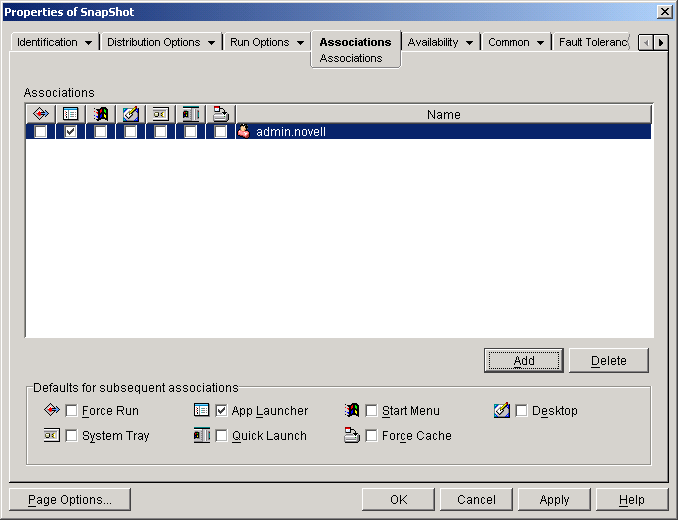This screenshot has height=520, width=678.
Task: Toggle System Tray for admin.novell row
Action: point(160,131)
